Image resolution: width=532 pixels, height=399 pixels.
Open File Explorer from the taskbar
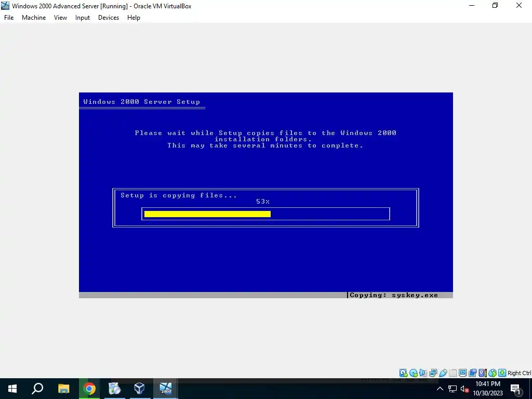[x=63, y=389]
